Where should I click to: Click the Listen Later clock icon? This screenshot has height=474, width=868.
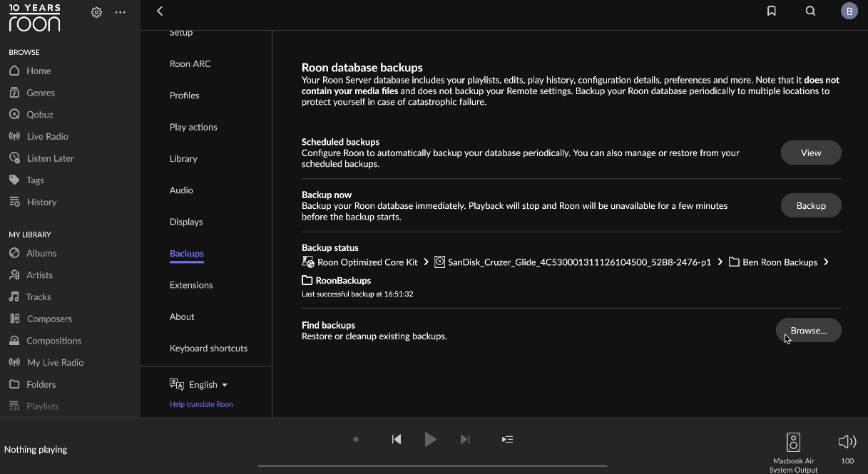(14, 158)
